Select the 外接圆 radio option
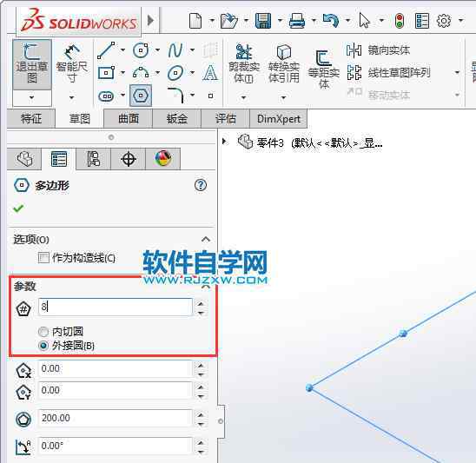476x463 pixels. 43,346
